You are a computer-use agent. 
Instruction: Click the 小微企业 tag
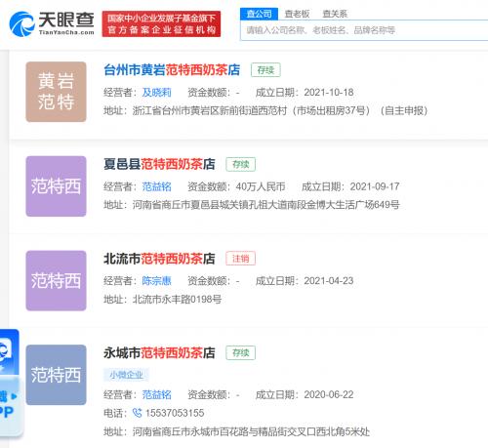[126, 375]
